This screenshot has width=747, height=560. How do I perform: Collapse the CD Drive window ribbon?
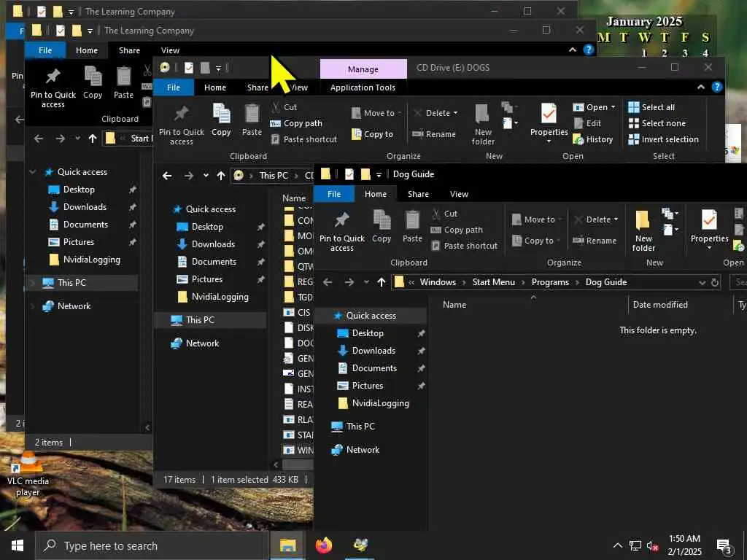701,87
